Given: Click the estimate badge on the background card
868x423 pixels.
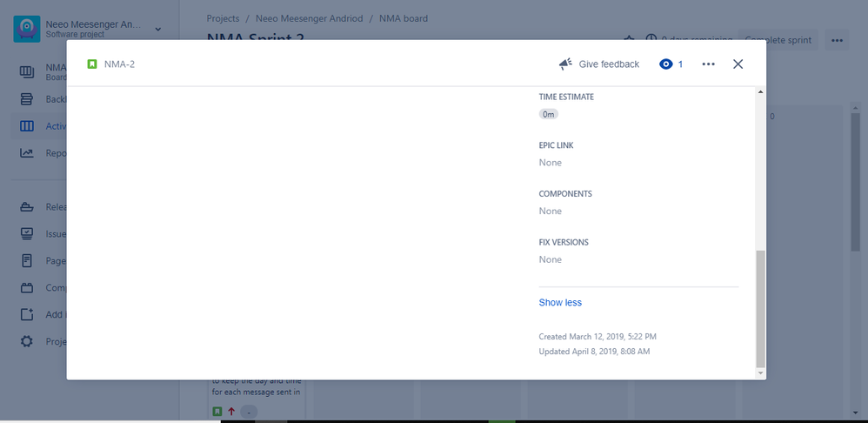Looking at the screenshot, I should [249, 412].
